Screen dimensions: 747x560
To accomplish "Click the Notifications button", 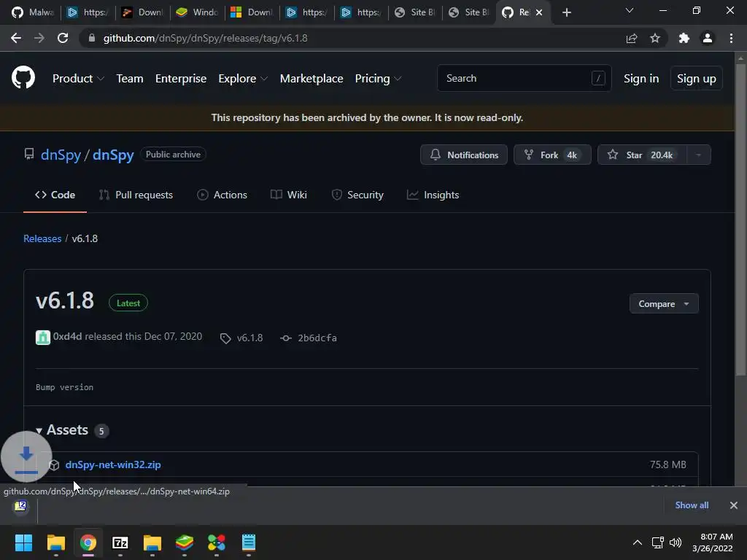I will 464,155.
